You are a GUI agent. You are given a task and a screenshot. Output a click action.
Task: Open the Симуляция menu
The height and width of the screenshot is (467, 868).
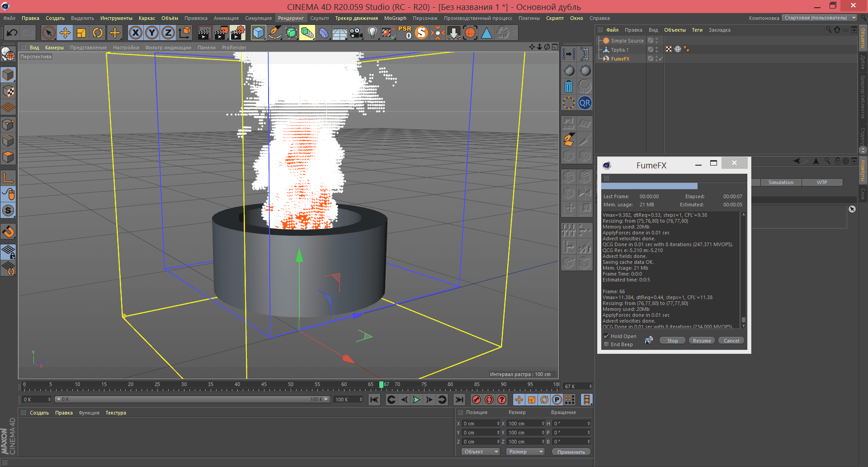(x=258, y=18)
